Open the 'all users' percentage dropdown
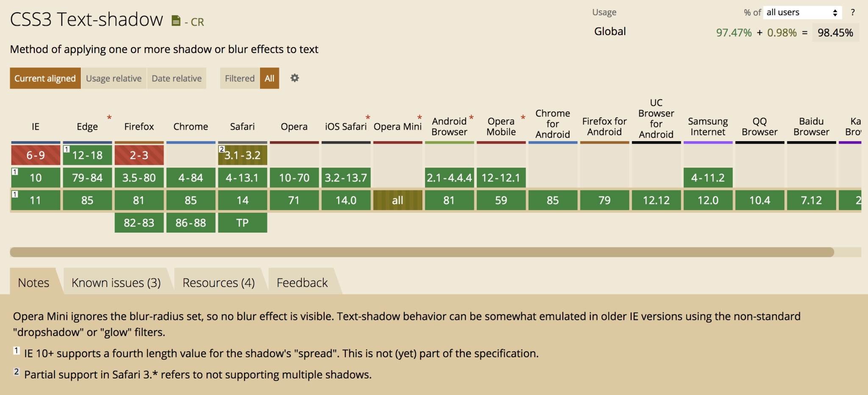 [x=801, y=12]
